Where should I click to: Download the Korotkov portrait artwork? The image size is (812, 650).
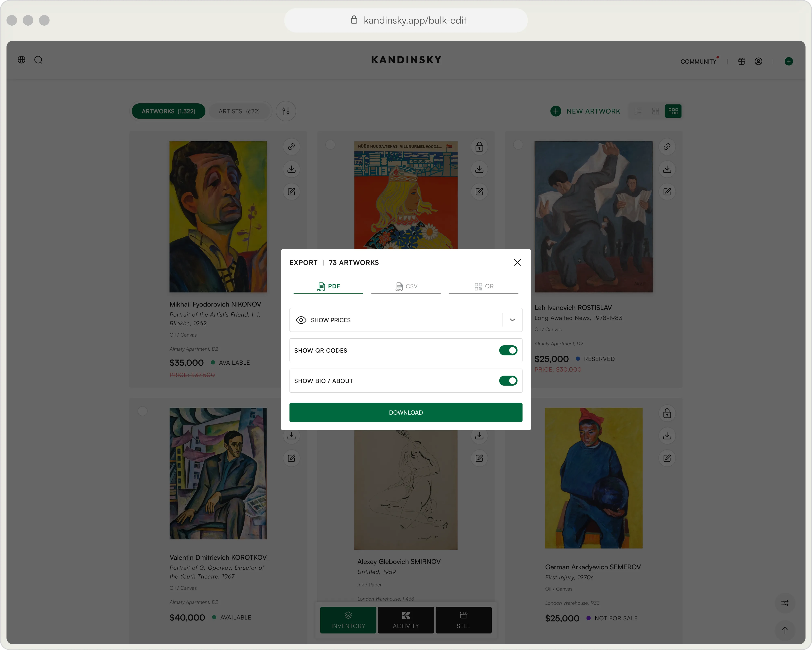point(291,436)
